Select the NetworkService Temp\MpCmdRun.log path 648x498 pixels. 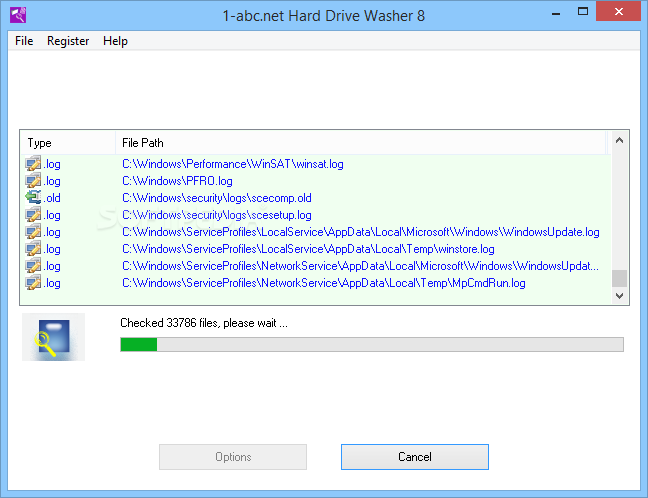click(324, 283)
